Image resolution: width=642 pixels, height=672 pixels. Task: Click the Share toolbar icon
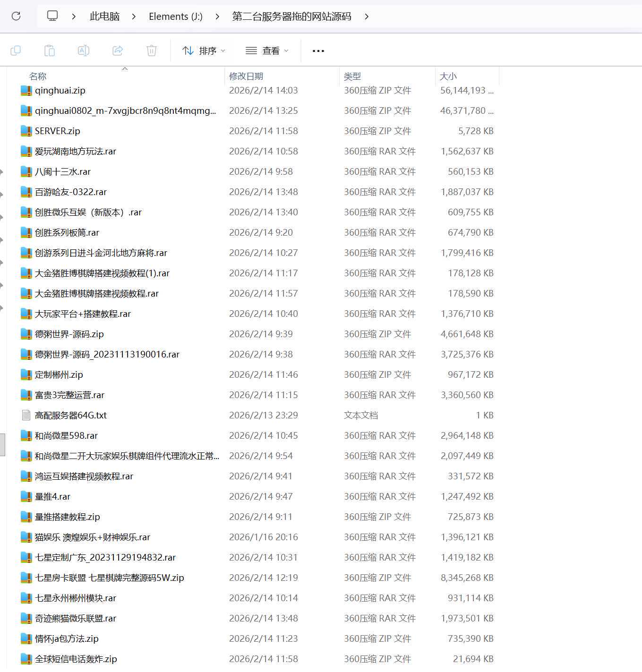(118, 51)
